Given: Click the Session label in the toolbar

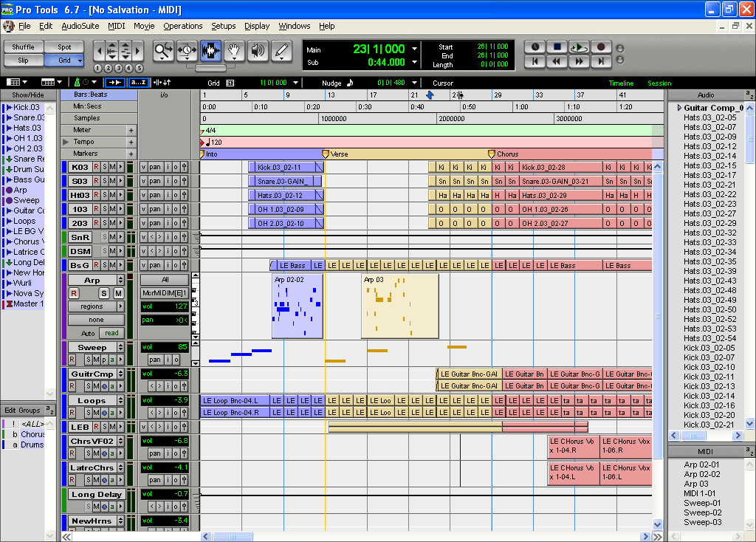Looking at the screenshot, I should pos(659,83).
